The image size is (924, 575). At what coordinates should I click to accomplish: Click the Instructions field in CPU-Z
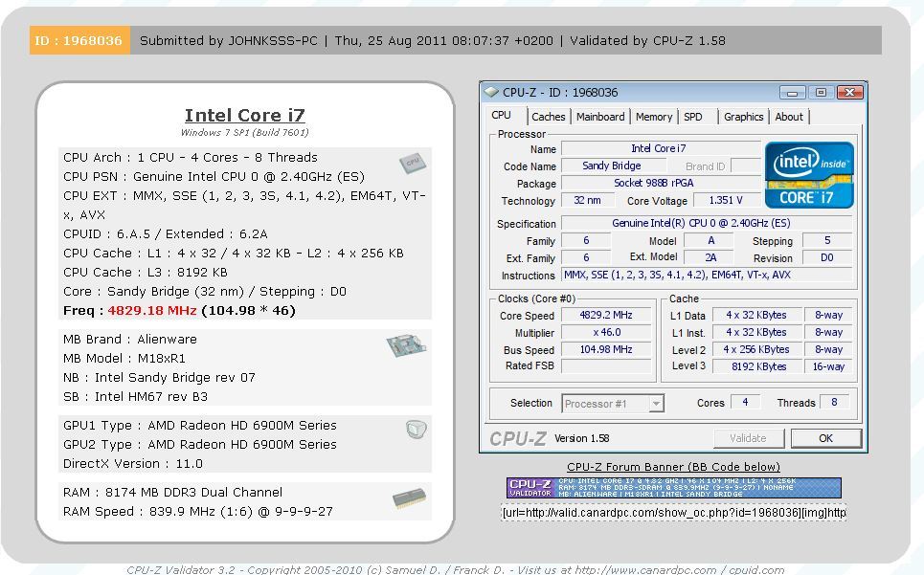coord(707,275)
